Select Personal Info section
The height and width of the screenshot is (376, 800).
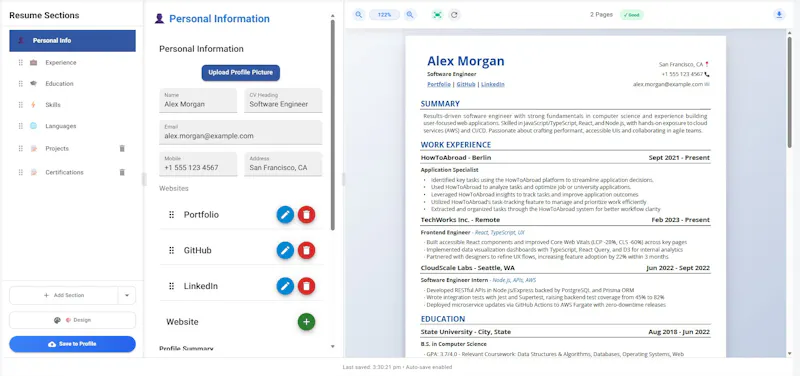[72, 41]
